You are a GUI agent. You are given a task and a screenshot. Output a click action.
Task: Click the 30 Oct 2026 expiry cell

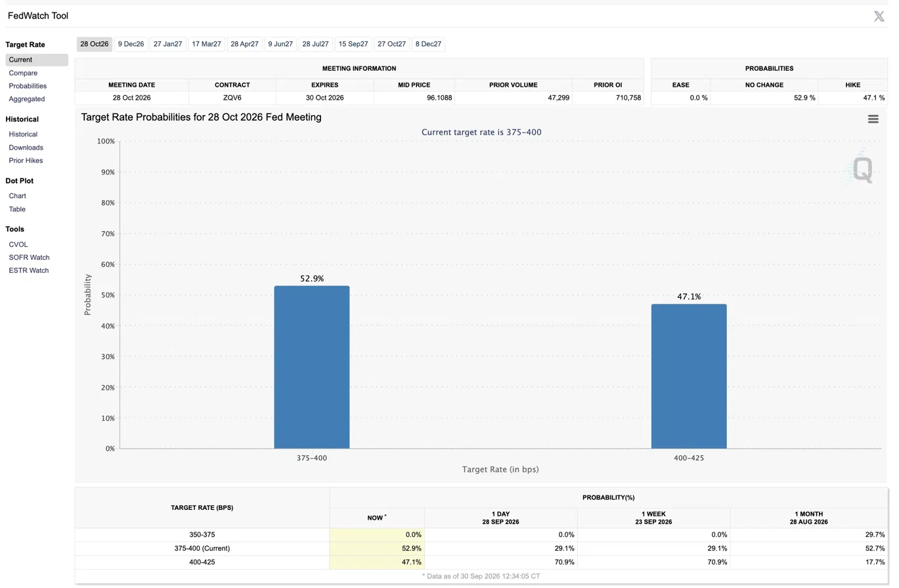pyautogui.click(x=325, y=98)
